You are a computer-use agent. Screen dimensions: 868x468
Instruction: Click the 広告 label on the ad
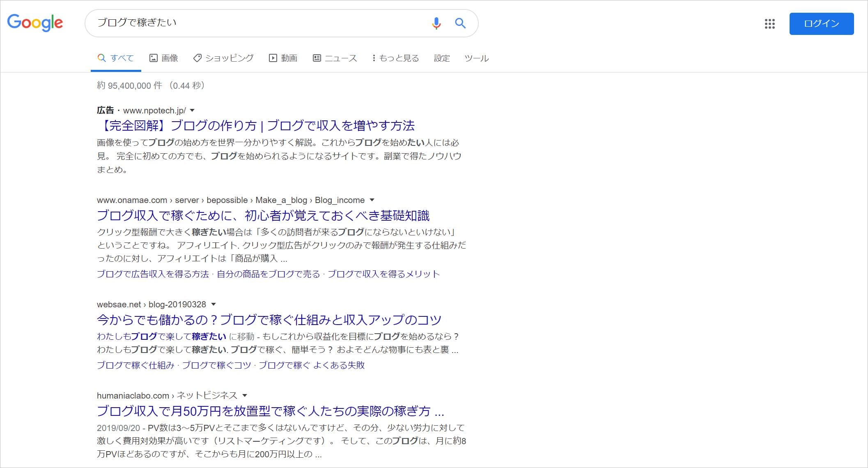[x=105, y=111]
